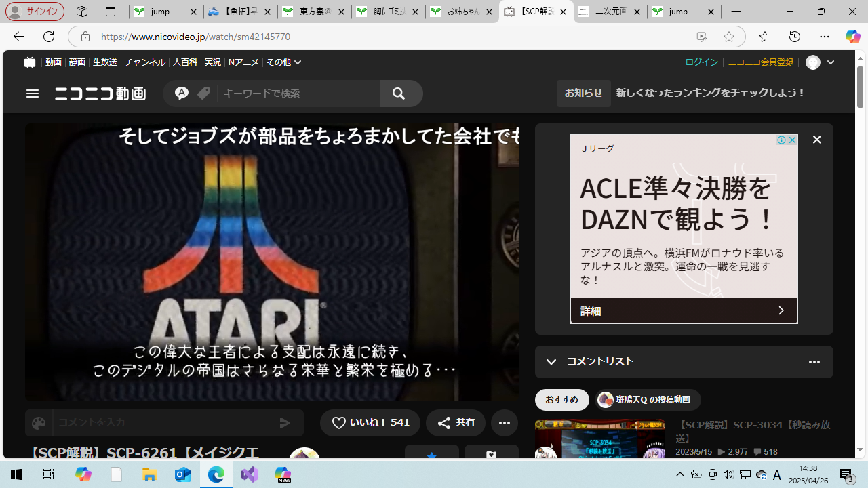
Task: Expand the その他 dropdown menu
Action: click(x=283, y=62)
